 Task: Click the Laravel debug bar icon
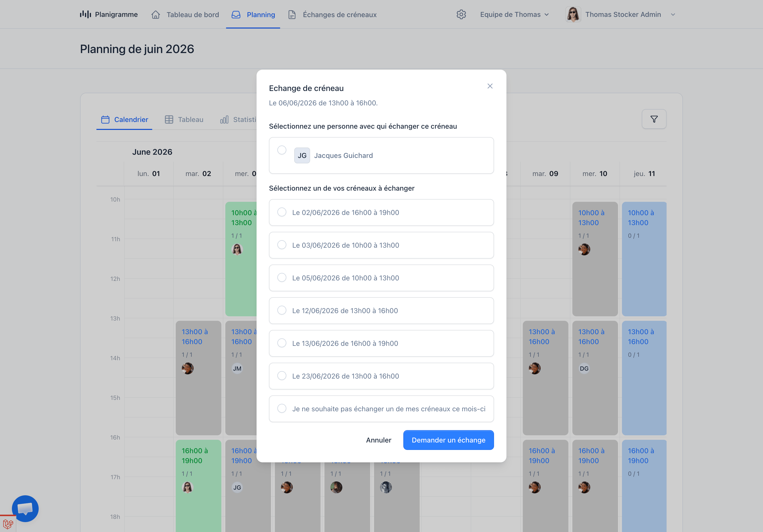pyautogui.click(x=8, y=524)
